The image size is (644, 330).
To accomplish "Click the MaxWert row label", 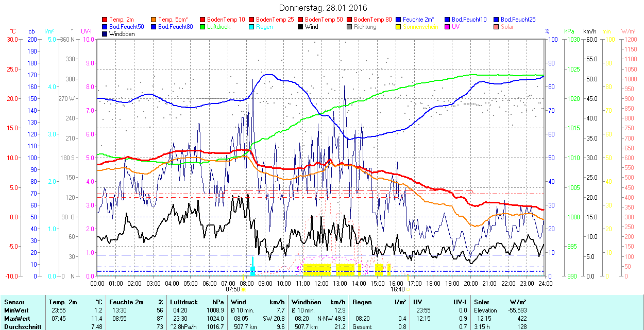I will point(16,319).
